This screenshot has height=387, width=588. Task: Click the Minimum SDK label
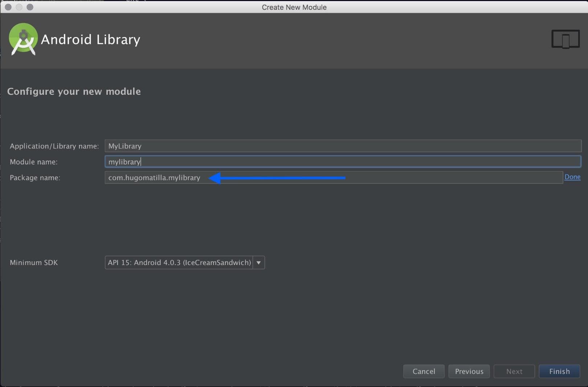[34, 262]
